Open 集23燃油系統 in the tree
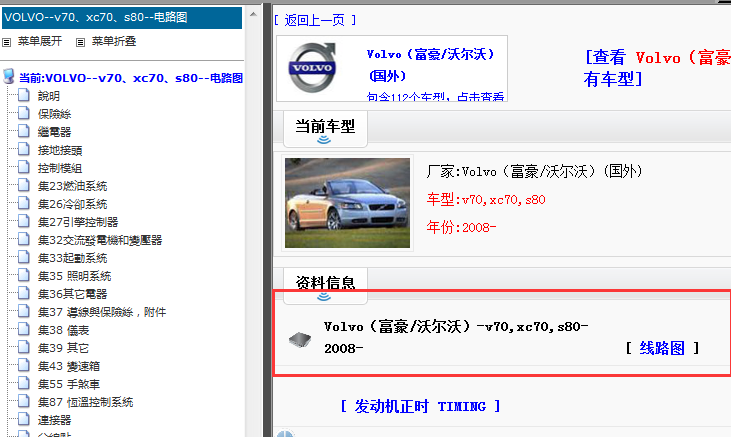 click(x=72, y=186)
